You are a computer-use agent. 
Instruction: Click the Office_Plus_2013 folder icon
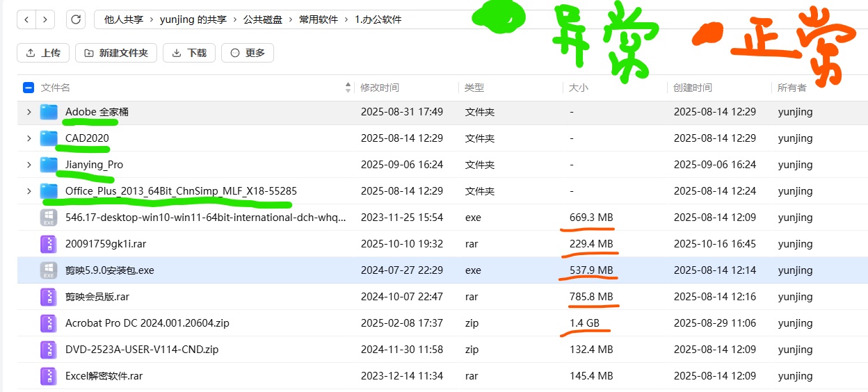pyautogui.click(x=49, y=191)
